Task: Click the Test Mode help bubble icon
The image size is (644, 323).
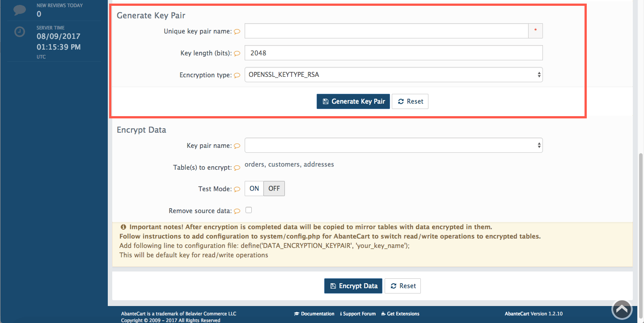Action: [x=237, y=189]
